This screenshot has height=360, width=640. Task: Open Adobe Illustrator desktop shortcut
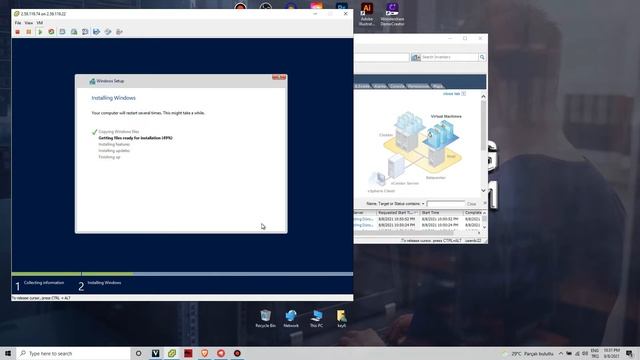tap(367, 14)
